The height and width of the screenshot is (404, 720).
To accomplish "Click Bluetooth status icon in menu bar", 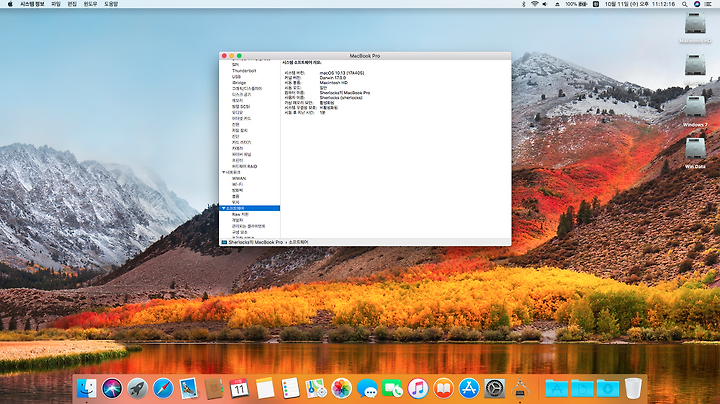I will pyautogui.click(x=523, y=4).
